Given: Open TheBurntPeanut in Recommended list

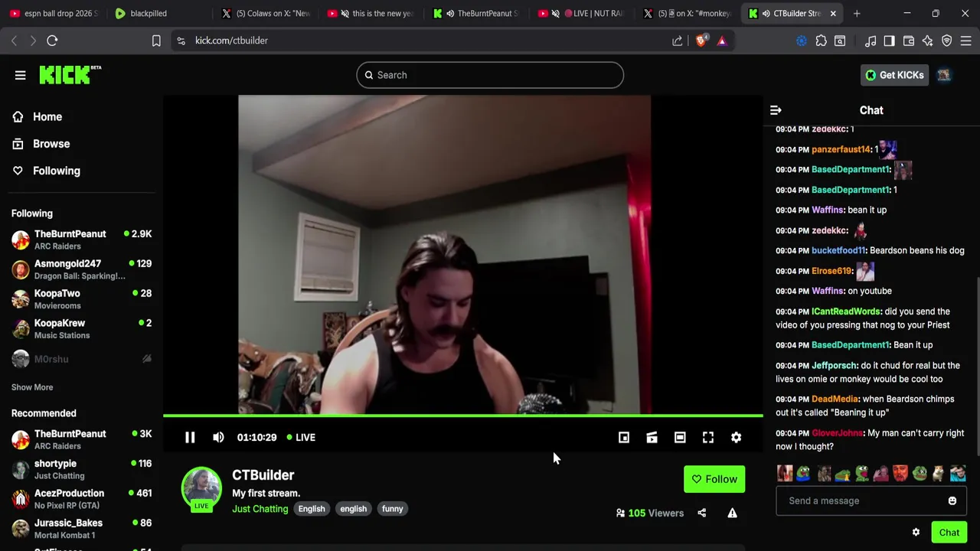Looking at the screenshot, I should click(x=81, y=439).
